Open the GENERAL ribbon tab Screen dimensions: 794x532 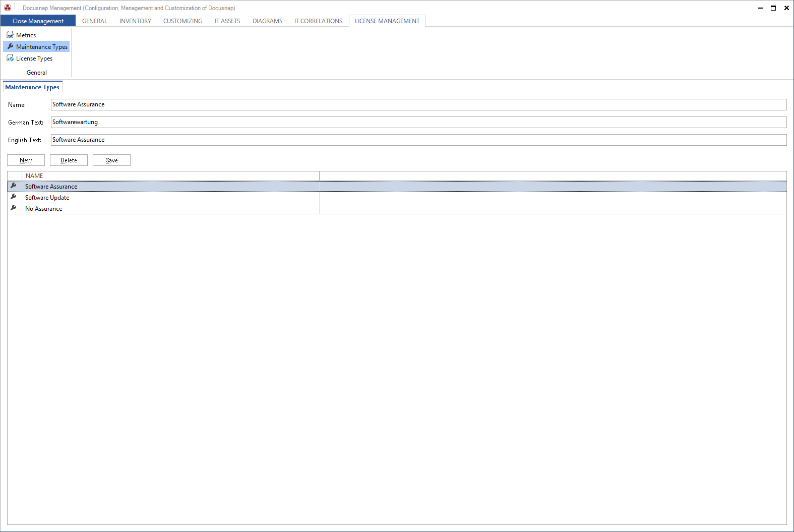95,21
